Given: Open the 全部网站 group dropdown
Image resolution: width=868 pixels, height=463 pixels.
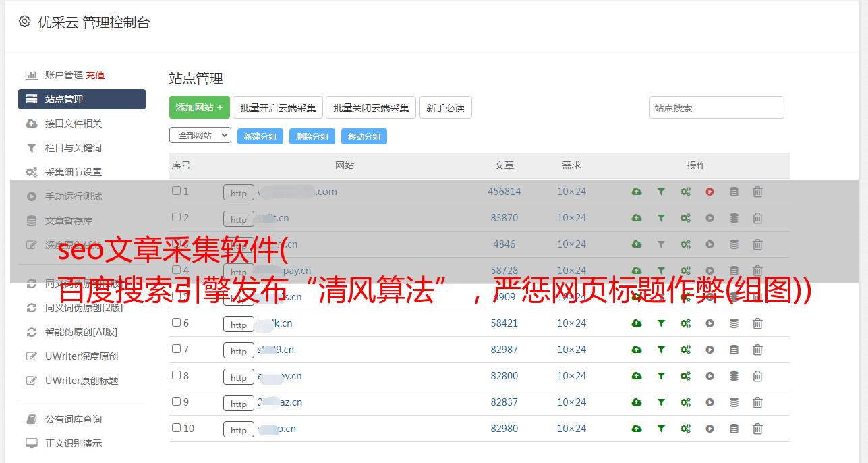Looking at the screenshot, I should click(x=200, y=136).
